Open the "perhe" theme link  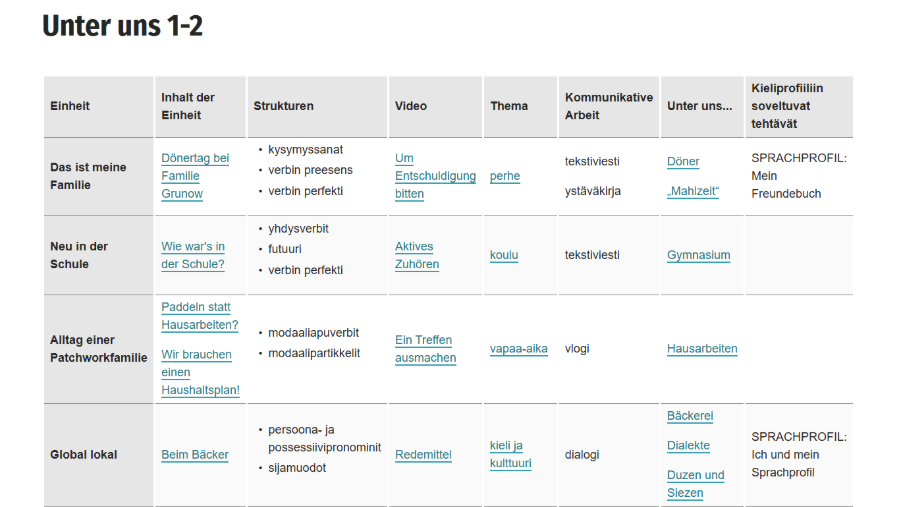pyautogui.click(x=504, y=176)
